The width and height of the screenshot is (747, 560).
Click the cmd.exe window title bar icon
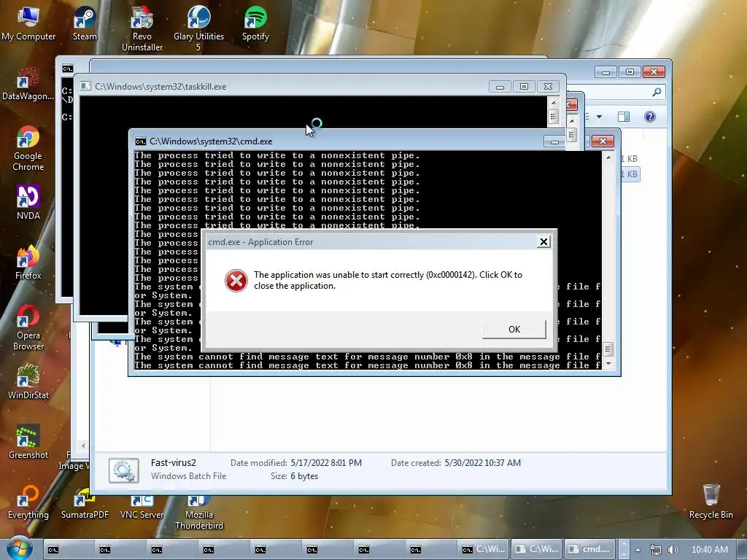[140, 141]
